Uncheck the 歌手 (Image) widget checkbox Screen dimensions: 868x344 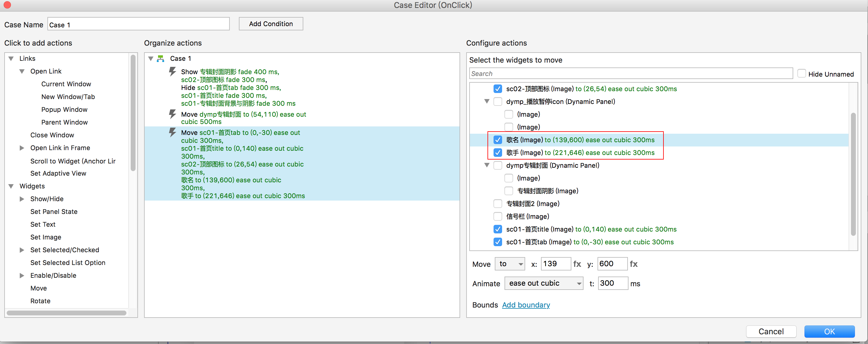[498, 153]
